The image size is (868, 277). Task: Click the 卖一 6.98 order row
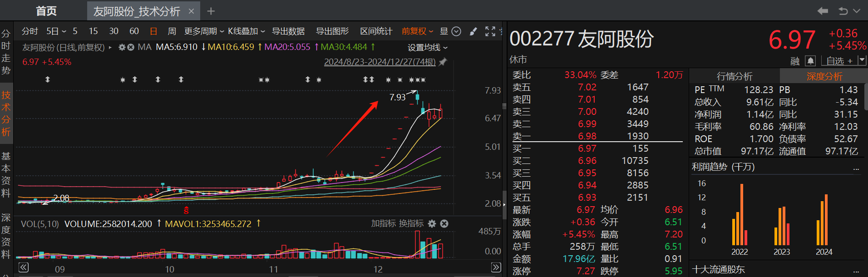click(x=597, y=136)
